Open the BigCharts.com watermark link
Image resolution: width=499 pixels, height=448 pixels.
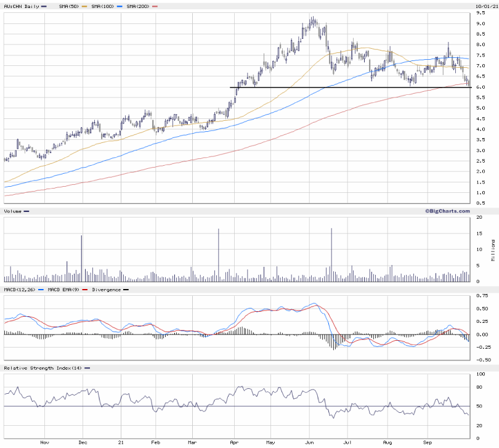(447, 211)
